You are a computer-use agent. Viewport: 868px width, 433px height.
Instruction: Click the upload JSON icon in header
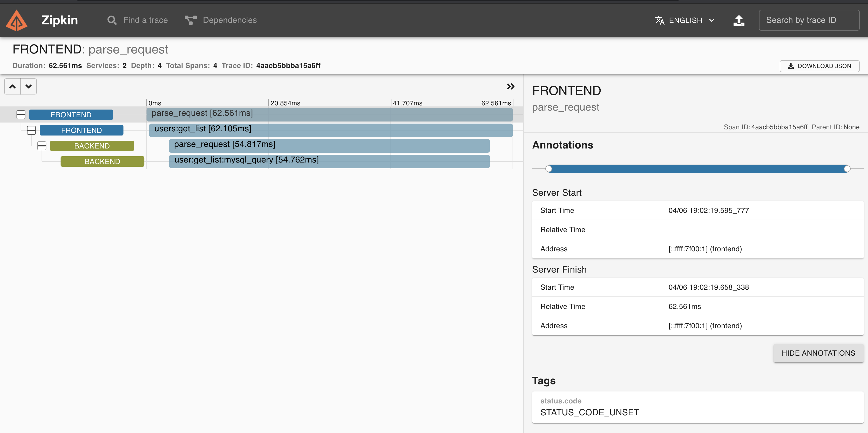pyautogui.click(x=739, y=20)
